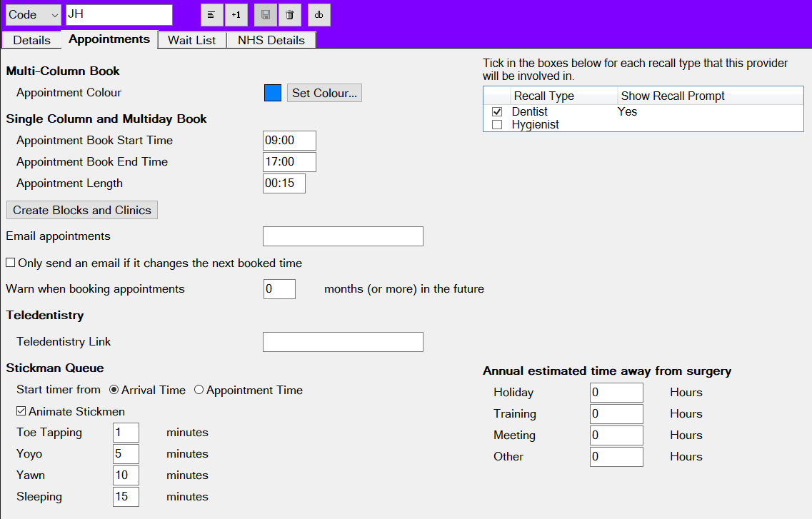Click the +1 add record icon
This screenshot has width=812, height=519.
tap(236, 15)
